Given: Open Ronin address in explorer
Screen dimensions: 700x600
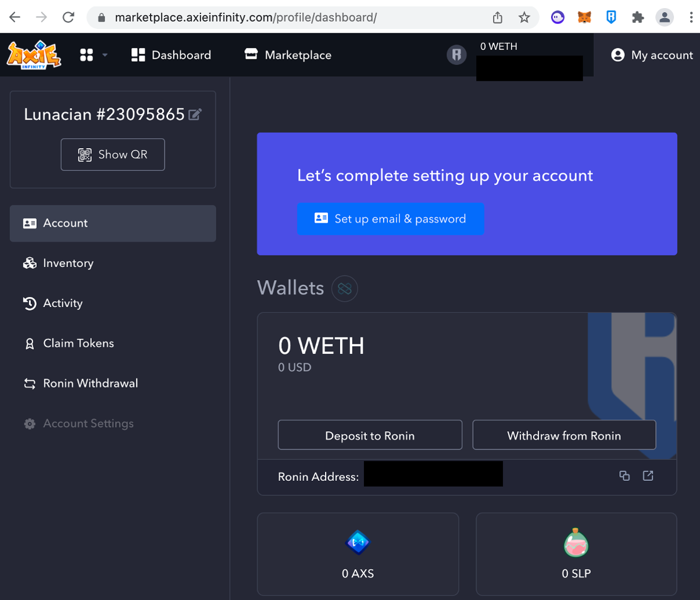Looking at the screenshot, I should pos(648,476).
